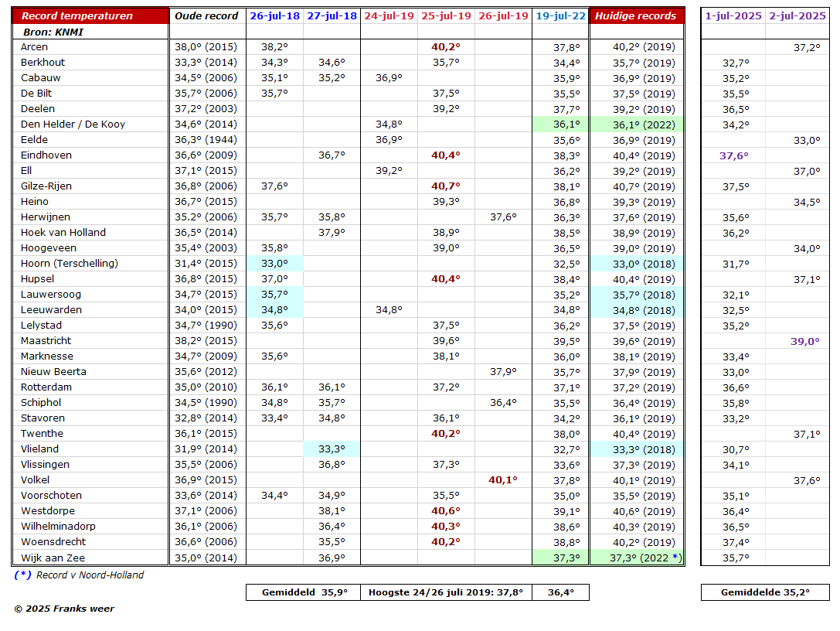
Task: Click Maastricht's purple '39,0°' 2-jul-2025 value
Action: [805, 342]
